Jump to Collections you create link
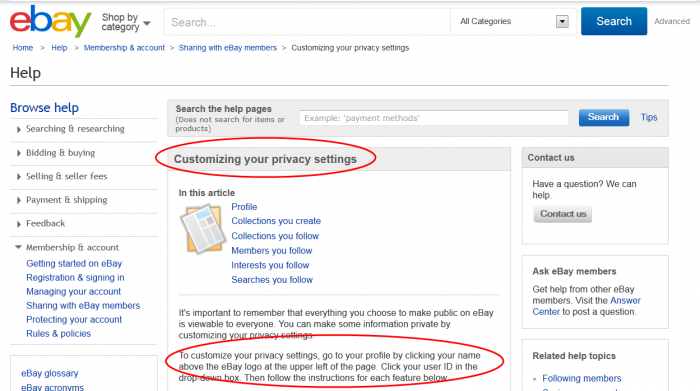 click(276, 221)
